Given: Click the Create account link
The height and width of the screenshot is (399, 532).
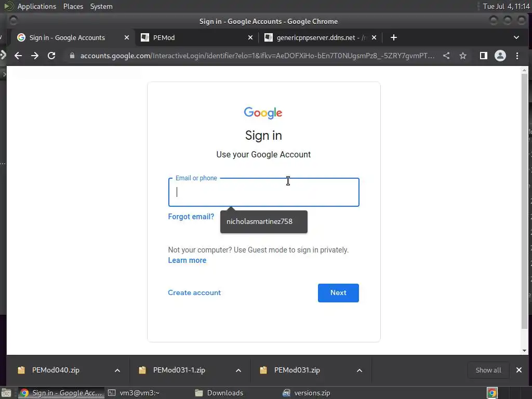Looking at the screenshot, I should point(194,292).
